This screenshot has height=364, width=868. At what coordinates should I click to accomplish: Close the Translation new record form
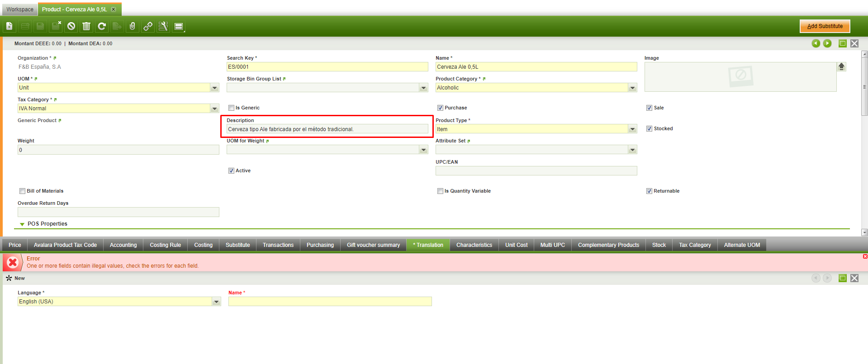coord(854,278)
